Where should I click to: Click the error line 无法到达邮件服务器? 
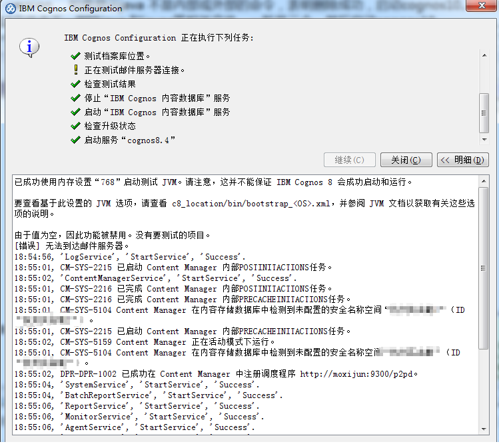point(71,246)
